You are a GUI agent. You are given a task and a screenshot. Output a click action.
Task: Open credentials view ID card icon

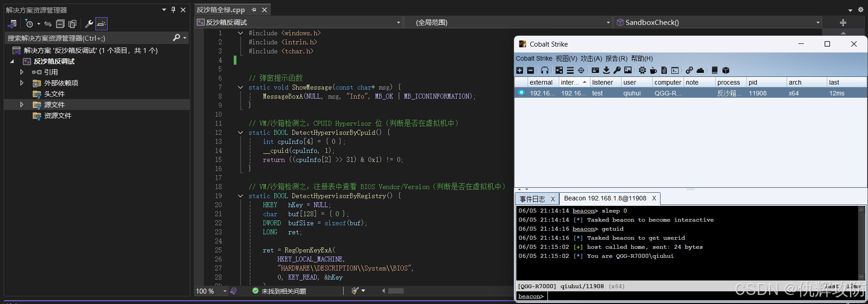pos(595,70)
